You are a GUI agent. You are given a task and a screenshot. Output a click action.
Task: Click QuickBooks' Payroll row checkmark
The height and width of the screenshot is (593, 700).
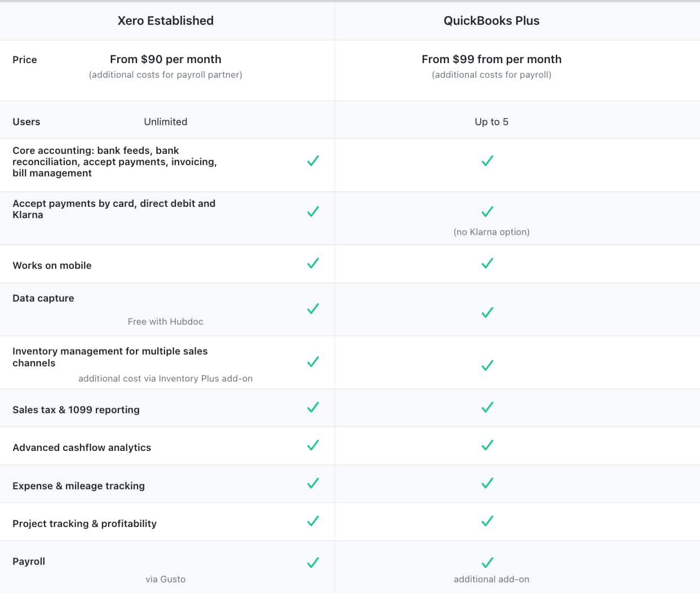click(x=488, y=563)
